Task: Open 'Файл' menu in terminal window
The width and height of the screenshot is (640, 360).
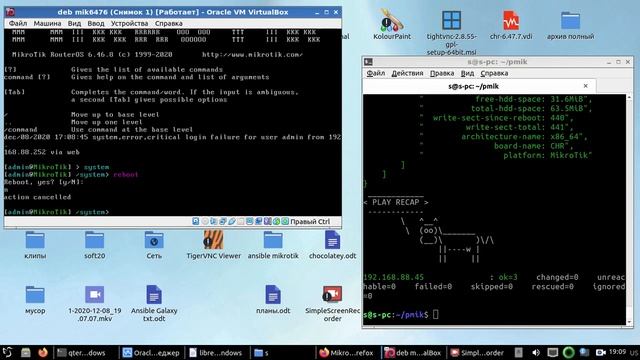Action: tap(376, 73)
